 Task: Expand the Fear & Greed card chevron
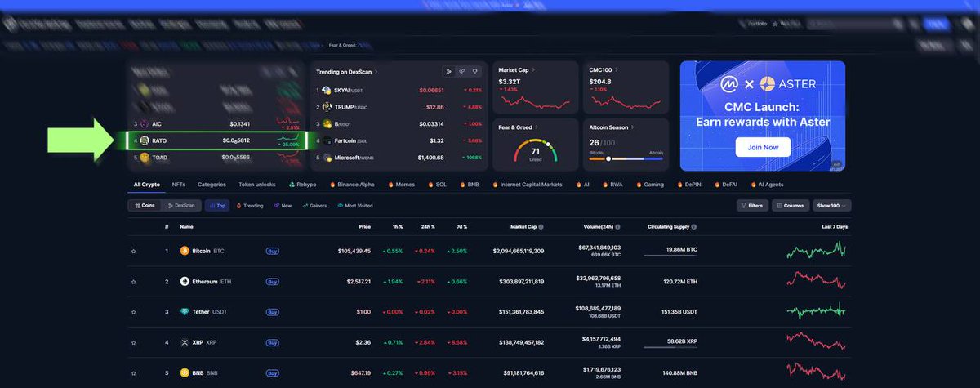click(x=538, y=127)
